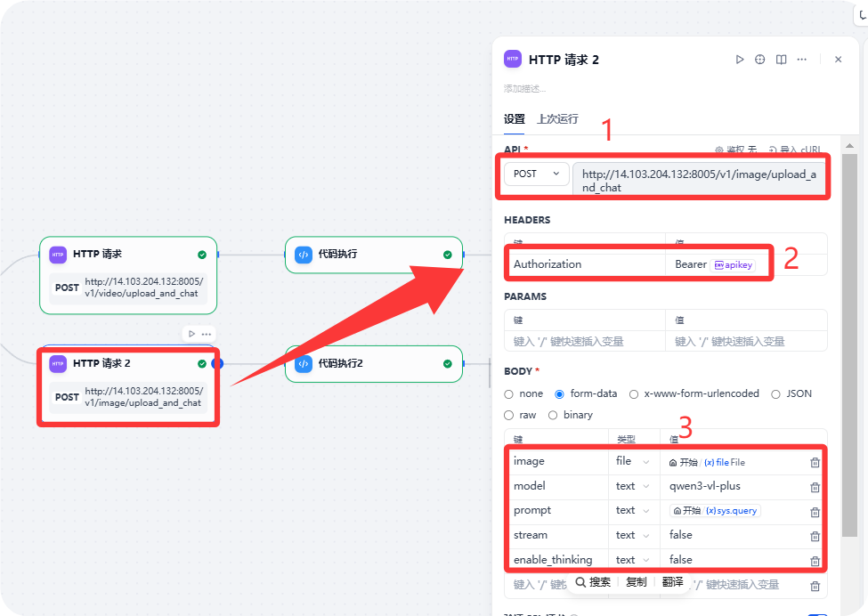
Task: Click the stream row false value
Action: click(680, 535)
